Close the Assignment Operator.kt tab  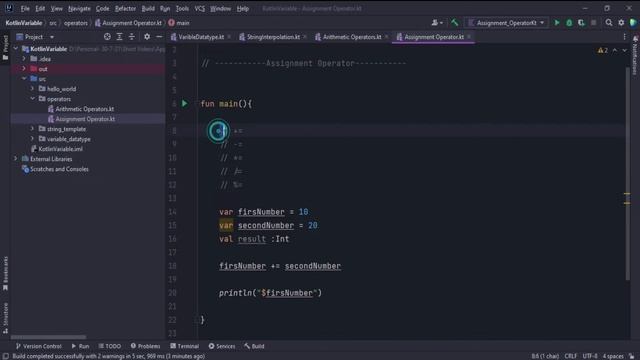coord(469,37)
